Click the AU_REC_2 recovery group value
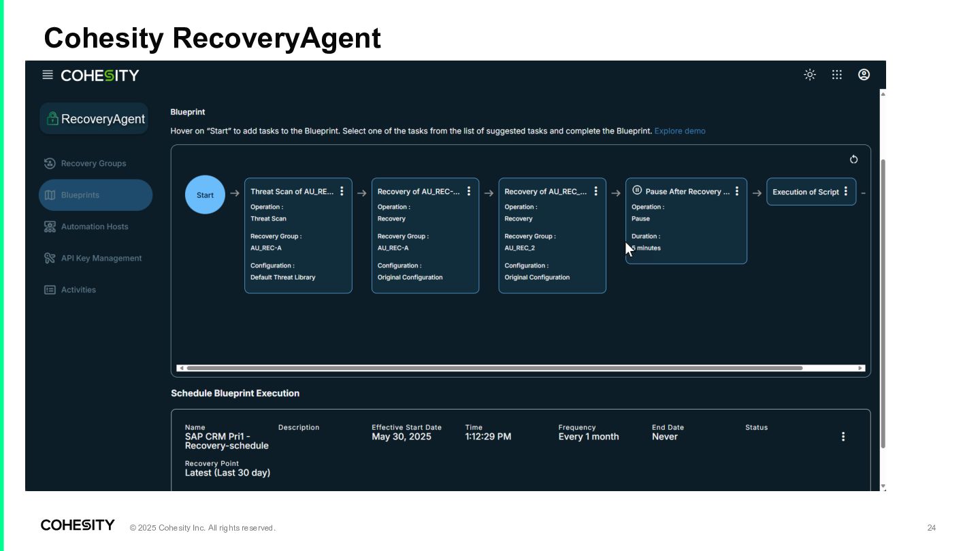Screen dimensions: 980x551 pyautogui.click(x=519, y=248)
